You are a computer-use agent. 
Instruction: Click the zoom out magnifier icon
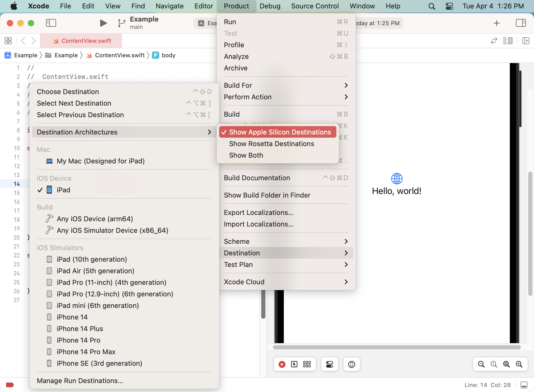481,364
